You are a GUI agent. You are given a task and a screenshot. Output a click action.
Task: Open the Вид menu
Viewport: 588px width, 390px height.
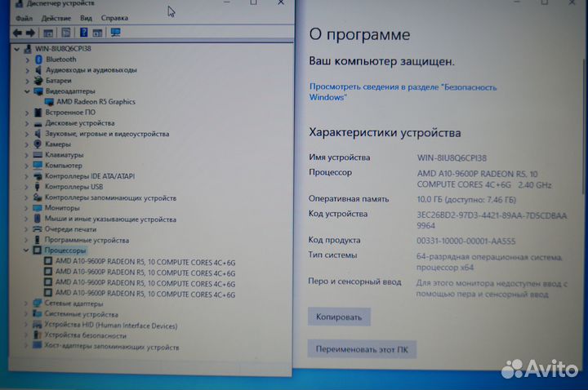[x=86, y=18]
